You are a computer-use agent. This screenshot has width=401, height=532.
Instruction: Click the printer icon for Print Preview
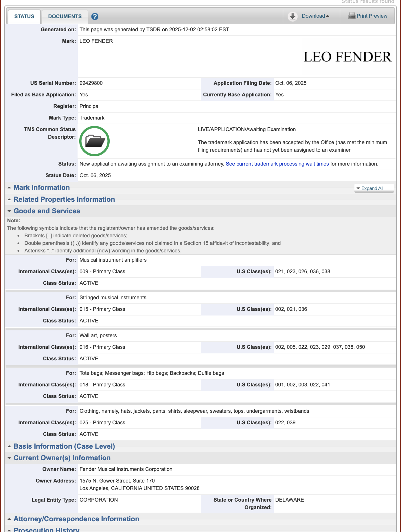pos(352,16)
